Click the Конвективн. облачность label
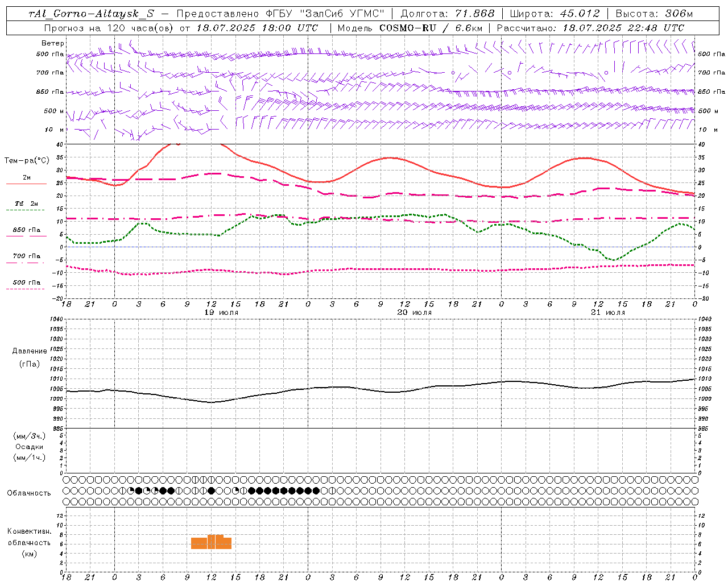Screen dimensions: 728x582 pos(29,537)
